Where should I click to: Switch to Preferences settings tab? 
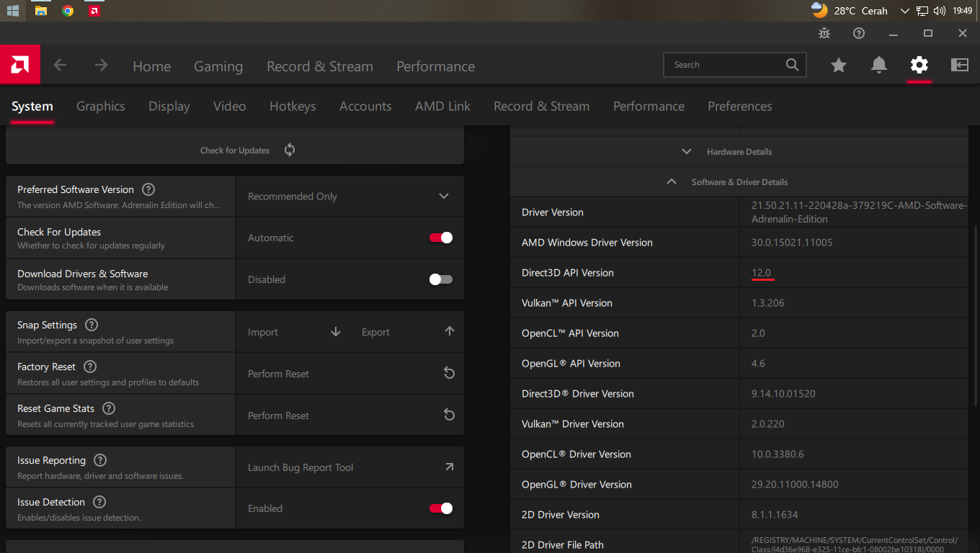tap(740, 106)
